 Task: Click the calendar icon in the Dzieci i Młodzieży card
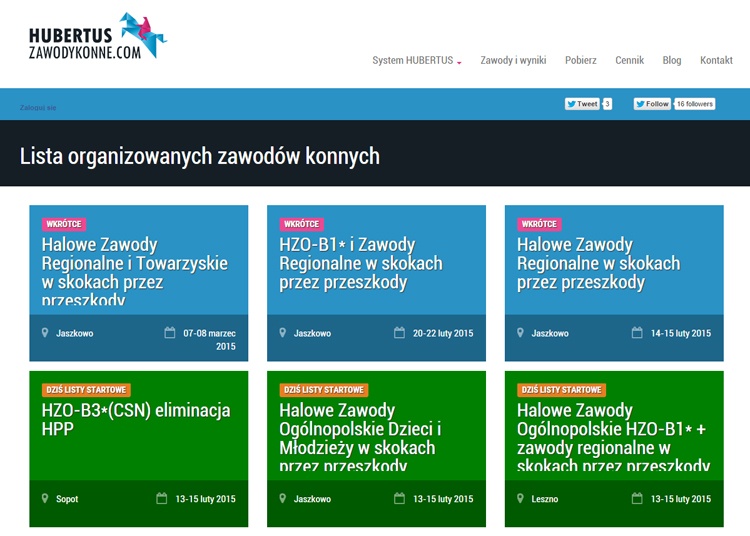click(399, 499)
